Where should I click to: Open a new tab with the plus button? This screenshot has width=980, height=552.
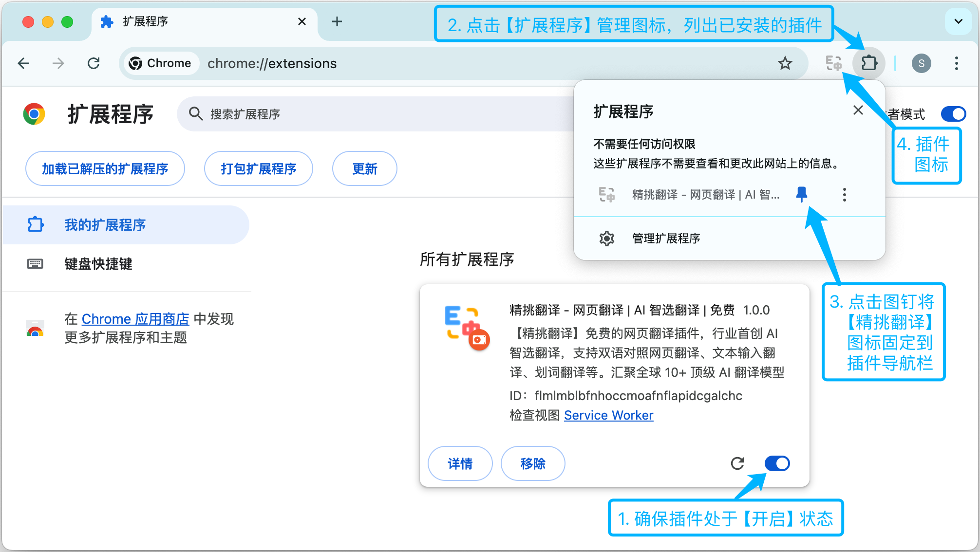click(337, 21)
